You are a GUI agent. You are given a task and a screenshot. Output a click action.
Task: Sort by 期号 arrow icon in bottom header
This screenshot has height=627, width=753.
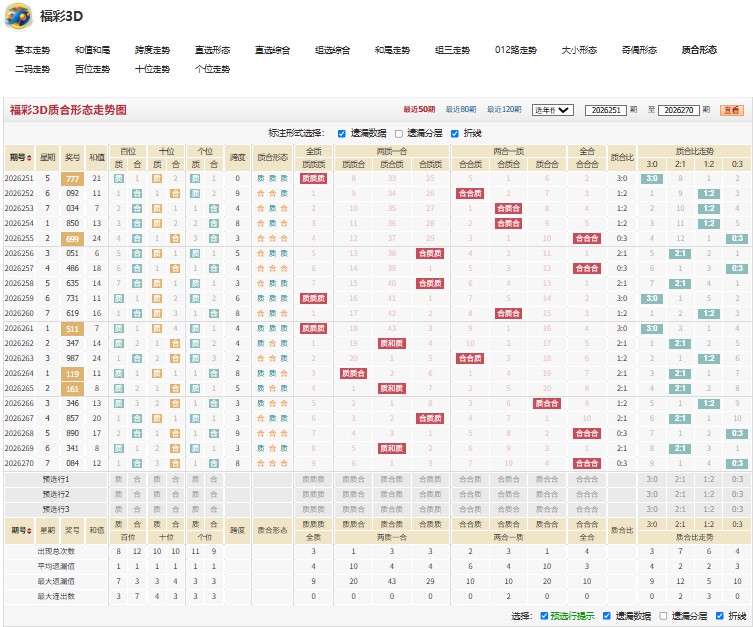30,531
